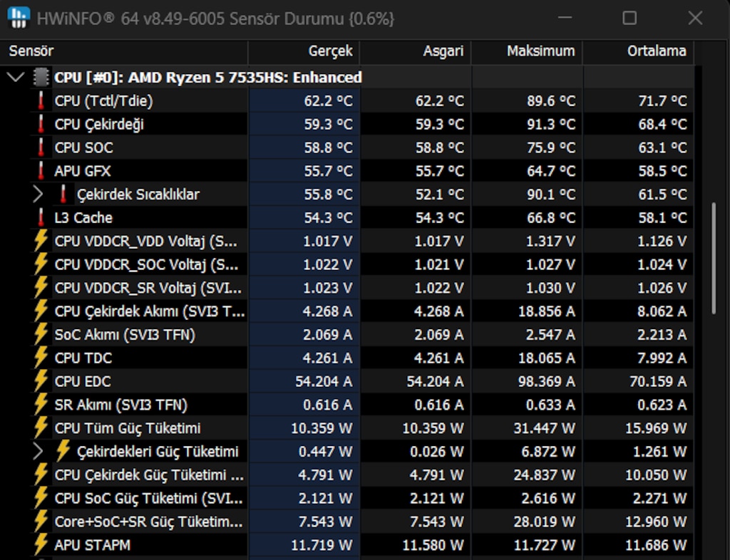This screenshot has width=730, height=560.
Task: Click lightning icon of CPU Tüm Güç Tüketimi
Action: tap(41, 427)
